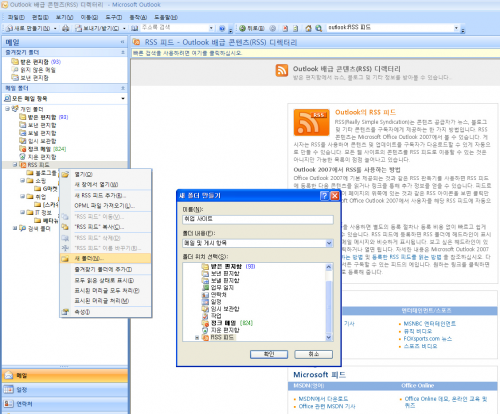Click the 이름 field in new folder dialog
The width and height of the screenshot is (500, 414).
(258, 219)
